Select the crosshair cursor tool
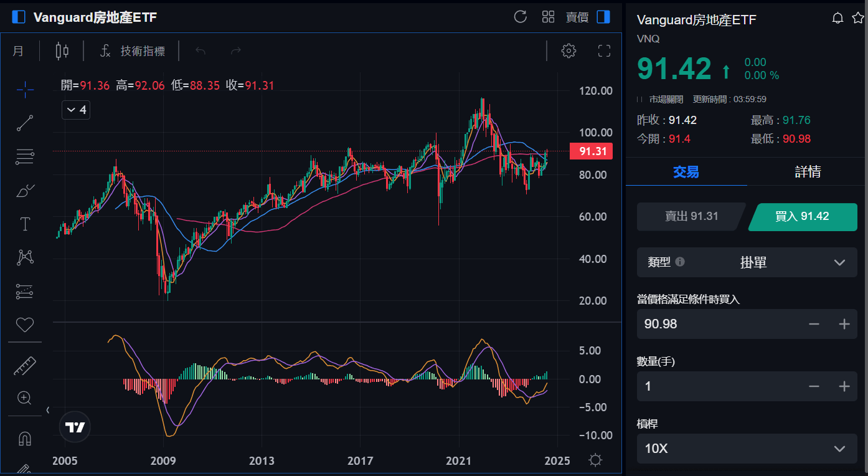Image resolution: width=868 pixels, height=476 pixels. tap(25, 90)
